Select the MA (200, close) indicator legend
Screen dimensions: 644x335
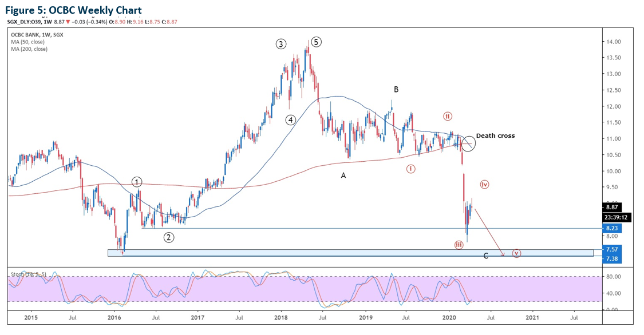point(29,49)
